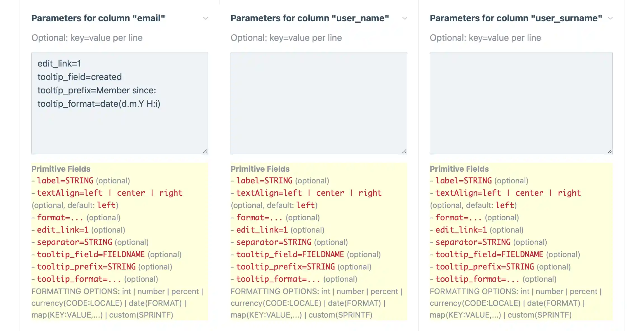The width and height of the screenshot is (644, 331).
Task: Click the resize grip of the email textarea
Action: [206, 151]
